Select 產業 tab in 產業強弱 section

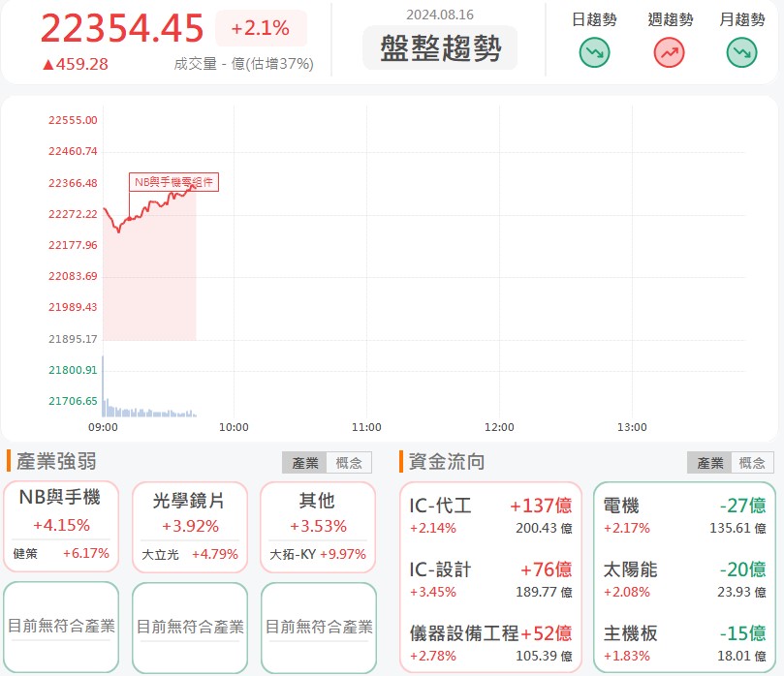click(x=304, y=463)
